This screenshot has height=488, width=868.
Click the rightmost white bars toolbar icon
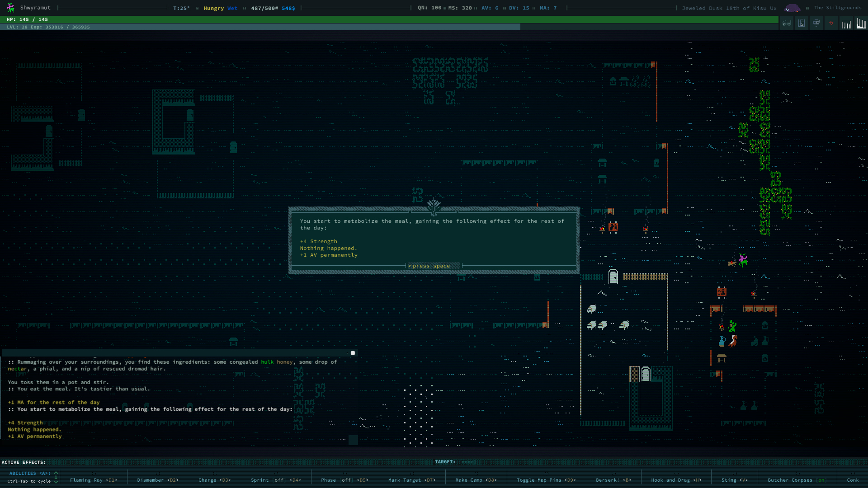pyautogui.click(x=861, y=23)
